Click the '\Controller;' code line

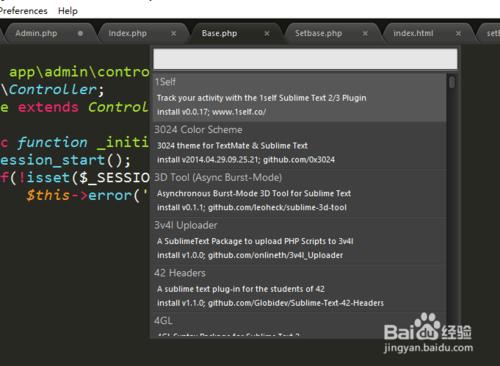click(x=53, y=90)
